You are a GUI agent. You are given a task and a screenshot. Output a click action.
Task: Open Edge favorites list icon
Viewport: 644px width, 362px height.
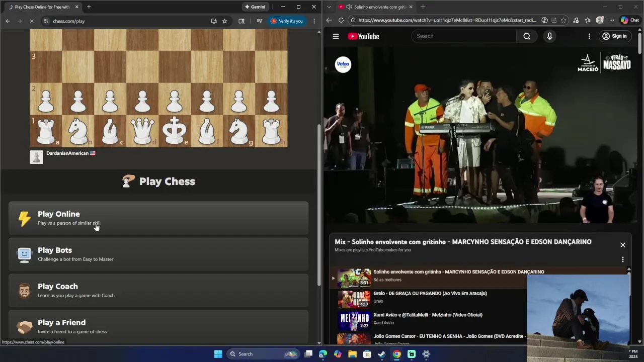588,20
